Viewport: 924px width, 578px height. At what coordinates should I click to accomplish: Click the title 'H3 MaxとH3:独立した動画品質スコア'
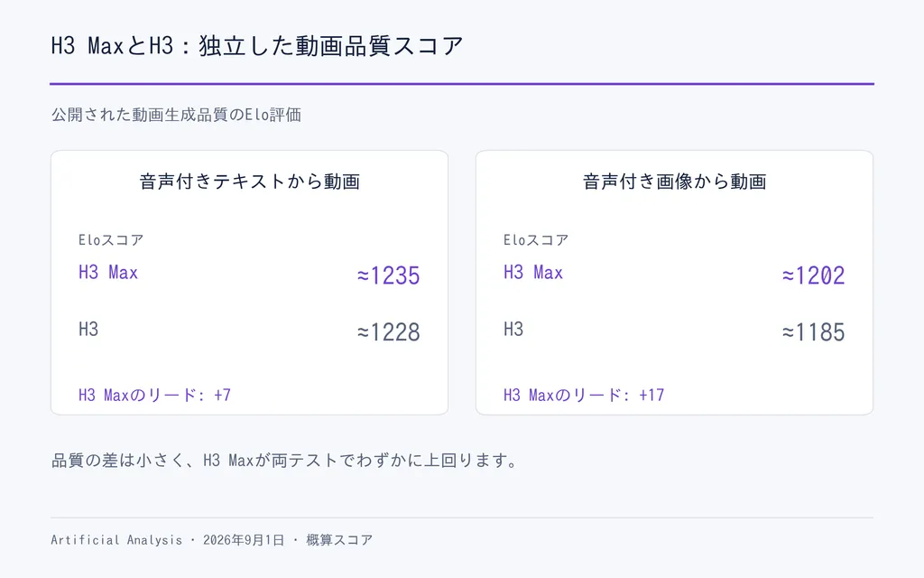[257, 46]
